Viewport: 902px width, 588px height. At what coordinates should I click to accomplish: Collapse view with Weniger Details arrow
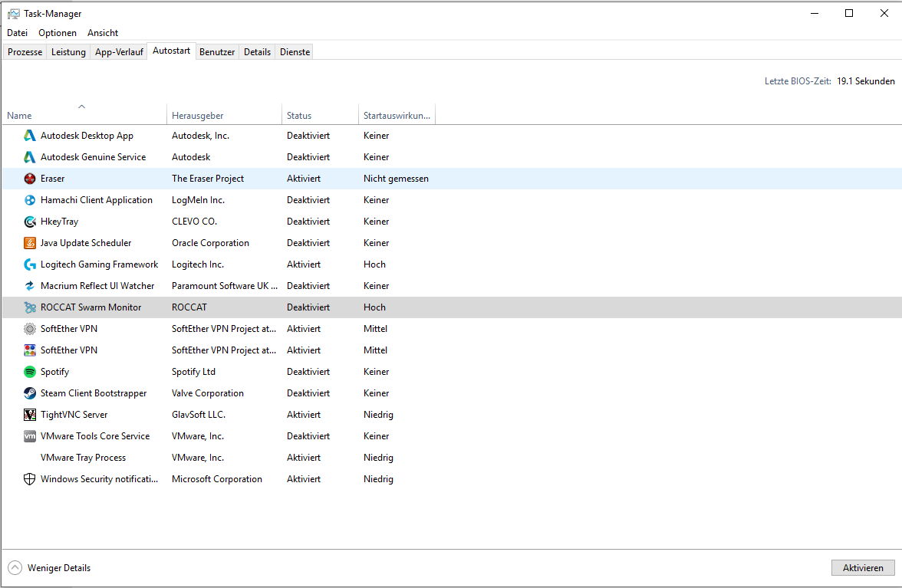click(x=15, y=568)
